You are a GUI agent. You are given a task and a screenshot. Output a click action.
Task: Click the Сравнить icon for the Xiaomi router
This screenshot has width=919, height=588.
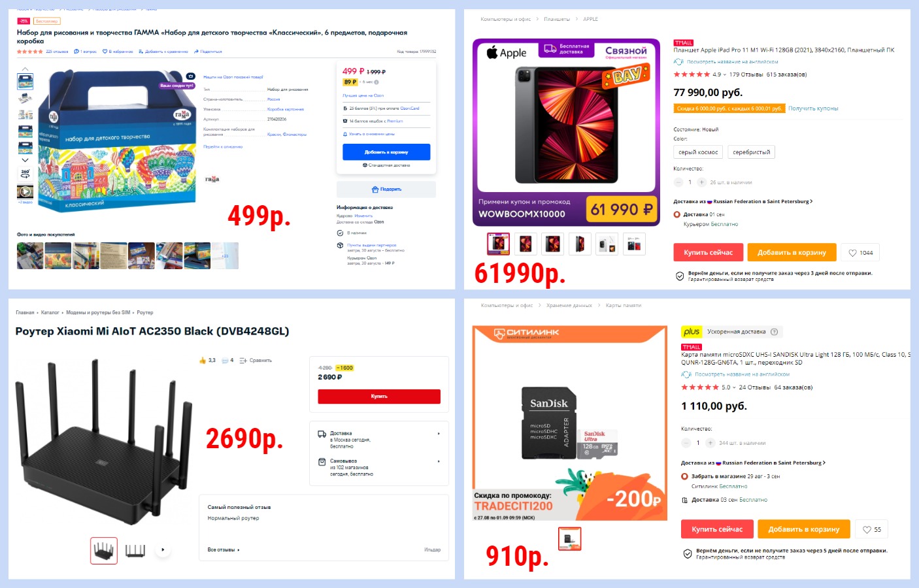tap(243, 361)
